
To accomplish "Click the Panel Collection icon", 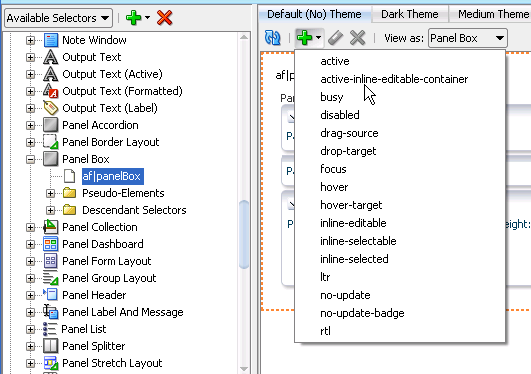I will [51, 227].
